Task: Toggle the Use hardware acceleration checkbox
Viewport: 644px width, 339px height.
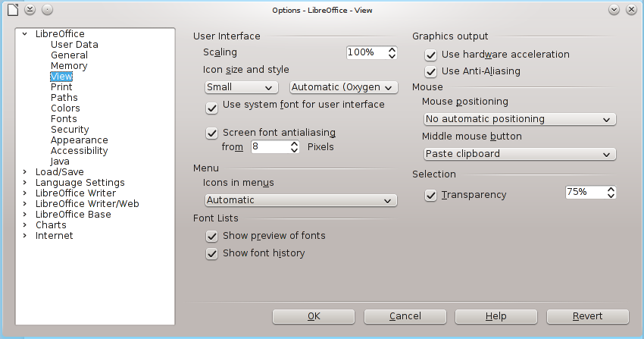Action: 430,55
